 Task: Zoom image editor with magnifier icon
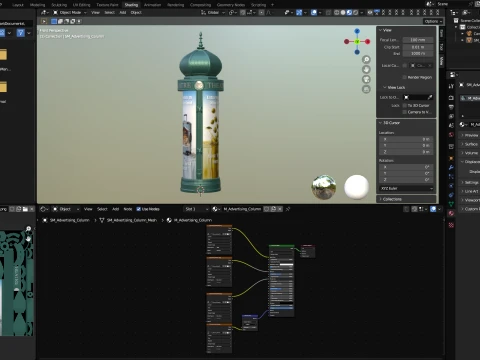pyautogui.click(x=28, y=229)
